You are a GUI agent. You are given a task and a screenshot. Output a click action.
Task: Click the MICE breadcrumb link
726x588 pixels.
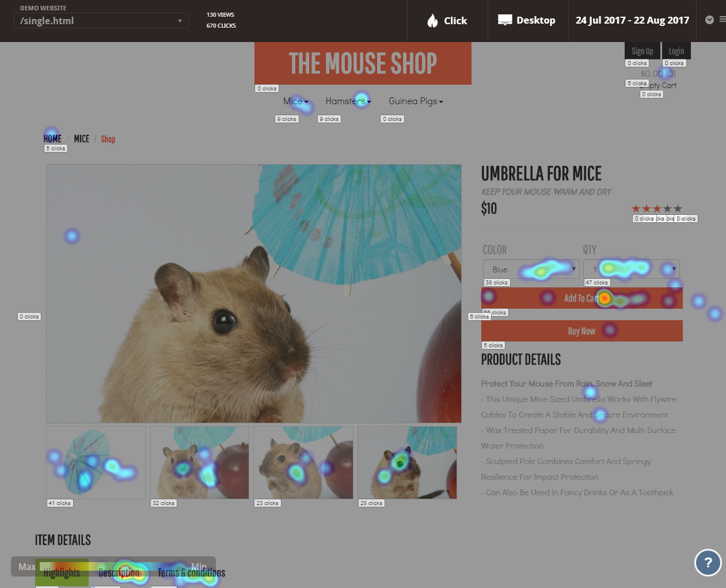82,139
